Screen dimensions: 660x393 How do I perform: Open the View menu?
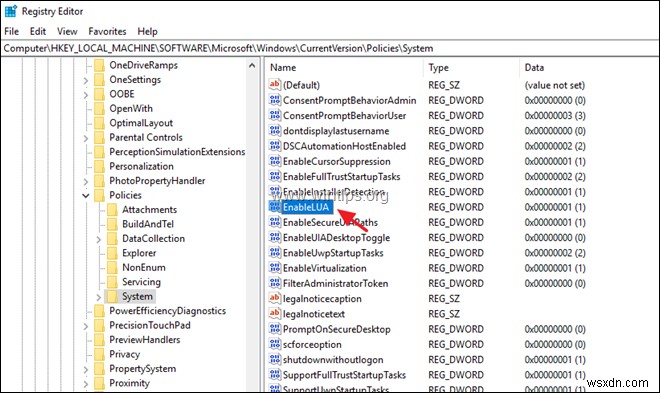coord(67,32)
